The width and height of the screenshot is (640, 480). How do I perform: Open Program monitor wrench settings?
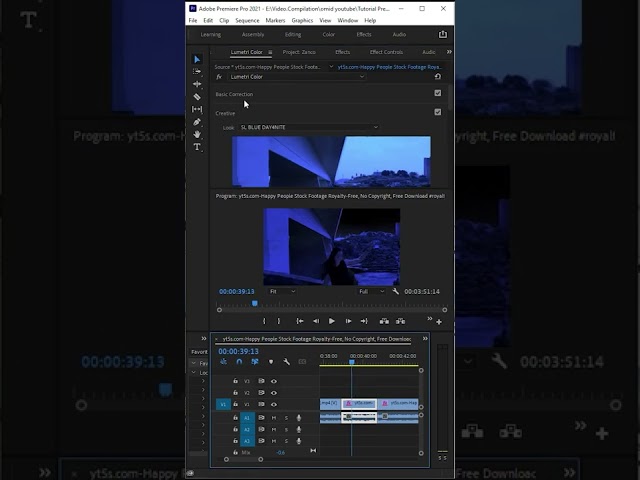pos(395,291)
